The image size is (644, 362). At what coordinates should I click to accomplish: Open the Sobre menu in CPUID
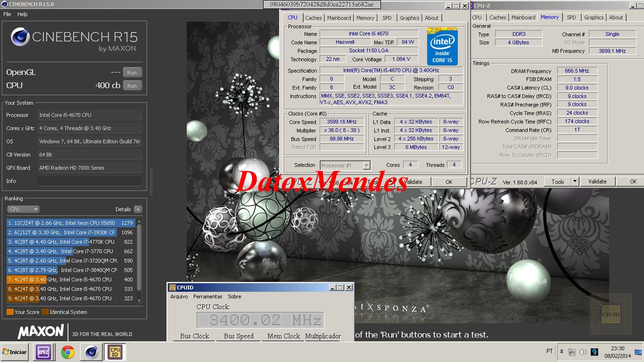(x=234, y=296)
